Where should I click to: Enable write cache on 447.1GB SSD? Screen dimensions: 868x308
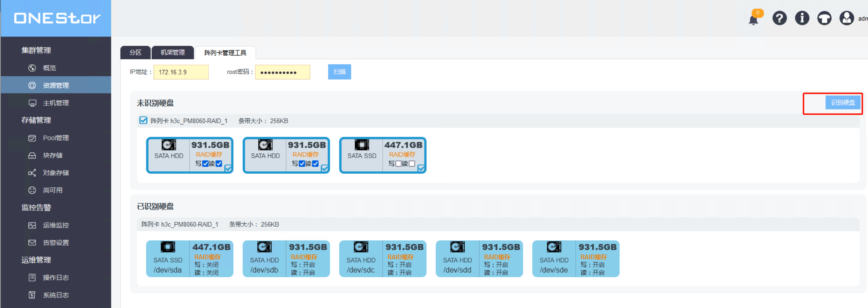pyautogui.click(x=398, y=164)
